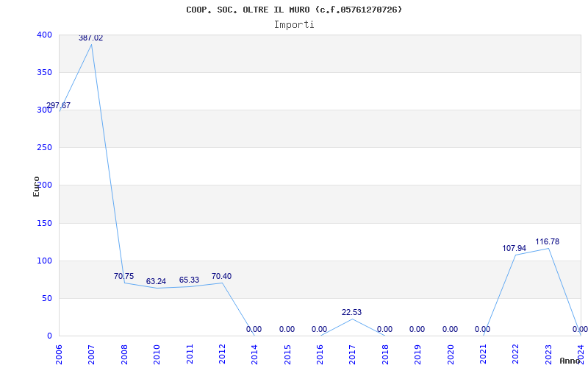Select the 107.94 data label

[x=514, y=249]
